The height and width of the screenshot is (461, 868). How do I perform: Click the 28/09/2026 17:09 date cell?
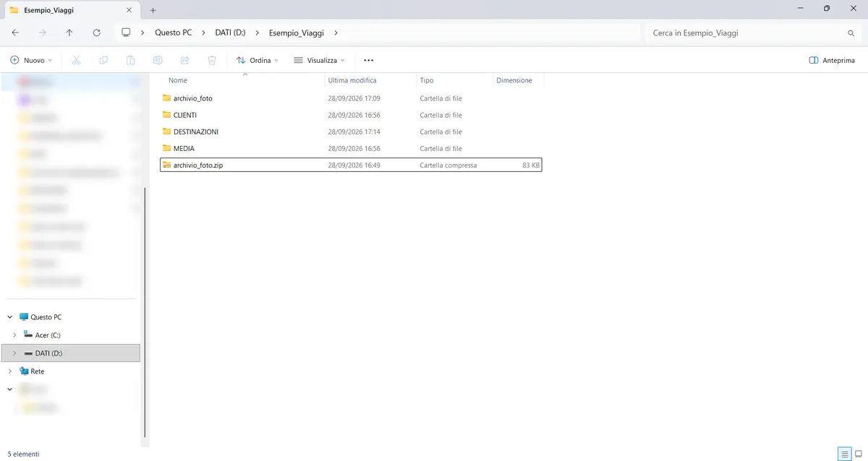[354, 98]
